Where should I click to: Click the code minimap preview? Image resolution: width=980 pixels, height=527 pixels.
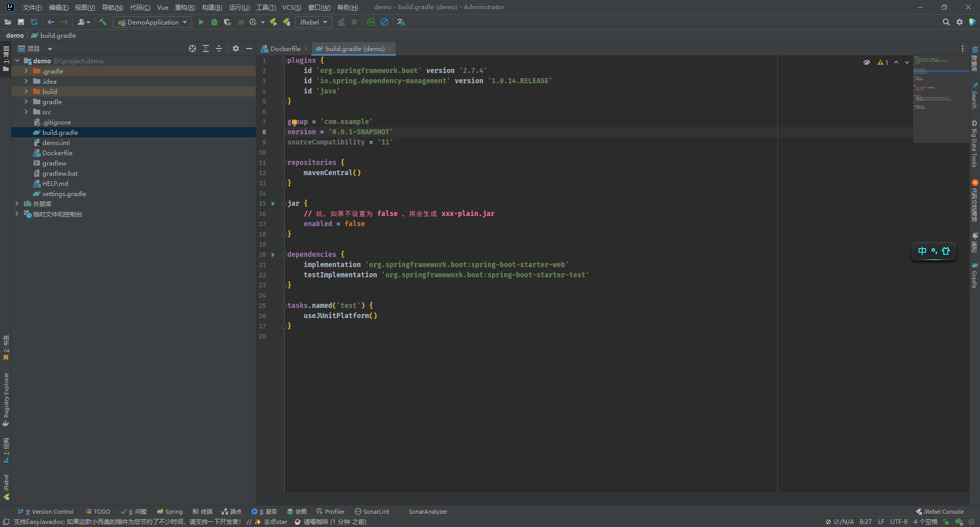(x=940, y=99)
